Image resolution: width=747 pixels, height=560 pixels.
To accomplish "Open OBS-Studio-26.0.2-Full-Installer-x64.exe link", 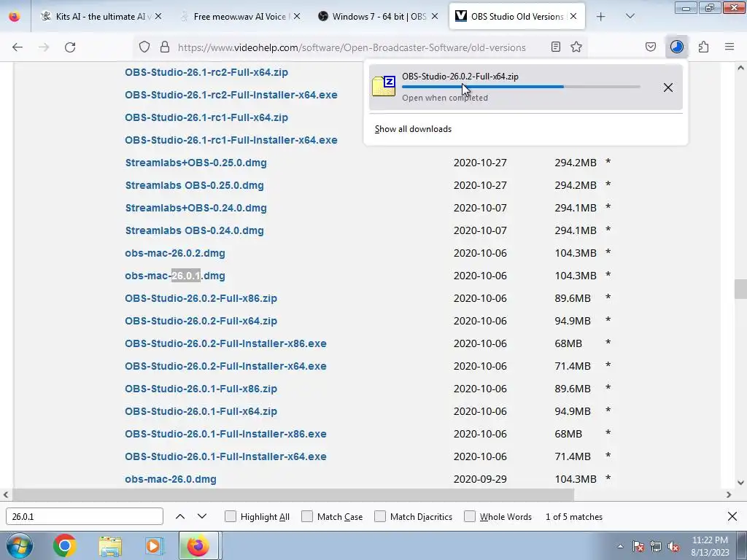I will [225, 366].
